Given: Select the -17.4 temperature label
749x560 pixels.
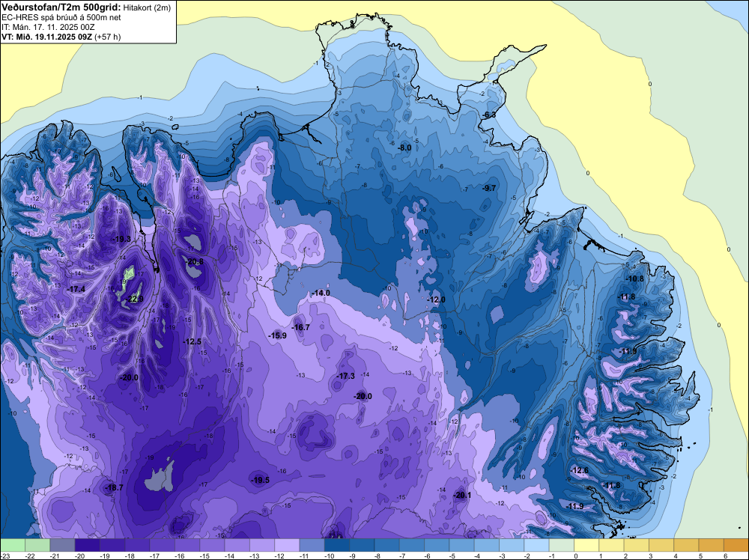Looking at the screenshot, I should [76, 289].
